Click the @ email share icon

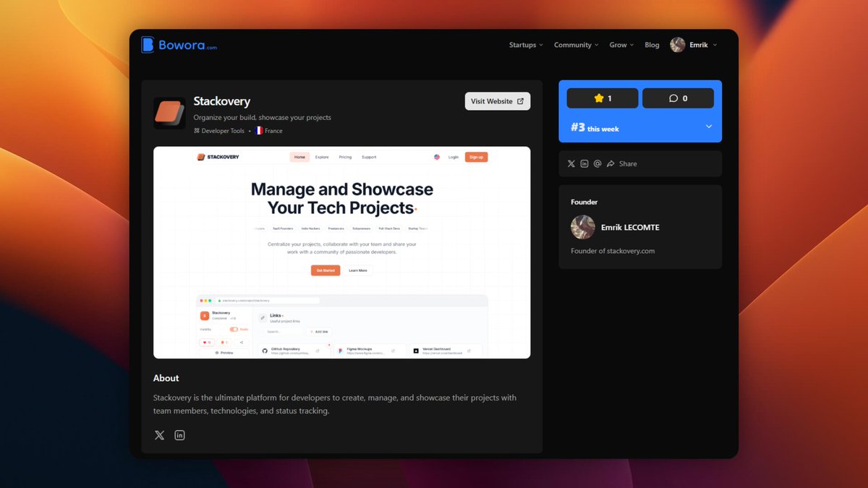(597, 164)
